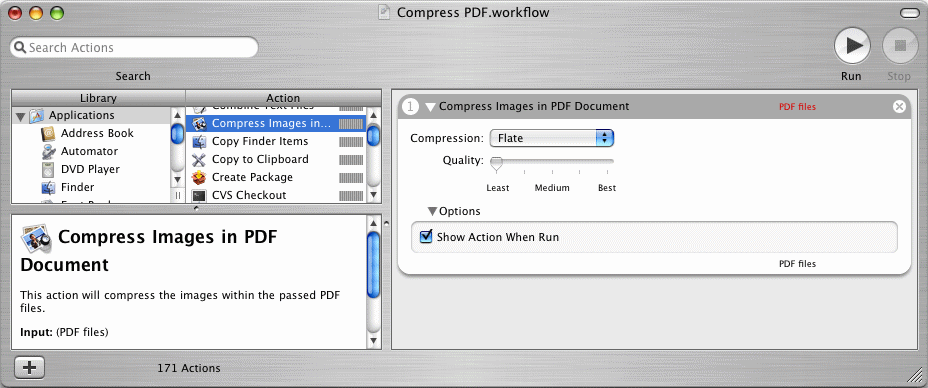Click the Action column header
This screenshot has height=388, width=928.
[283, 98]
